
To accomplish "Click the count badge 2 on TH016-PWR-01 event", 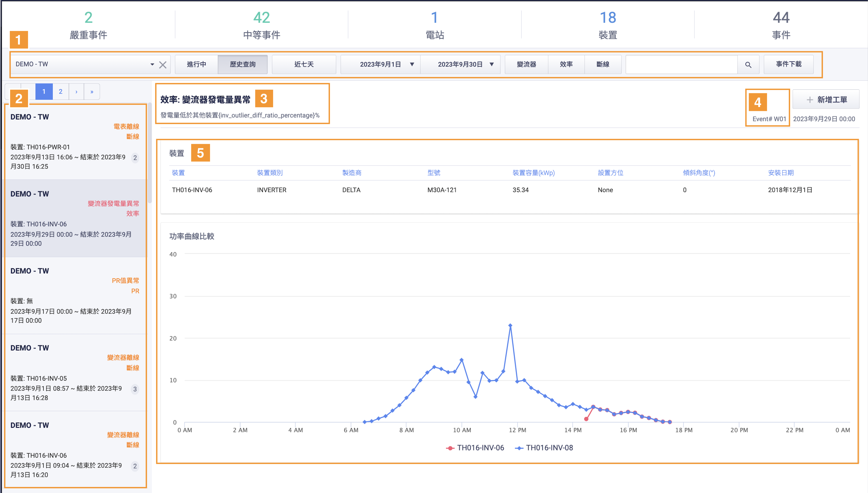I will 135,158.
